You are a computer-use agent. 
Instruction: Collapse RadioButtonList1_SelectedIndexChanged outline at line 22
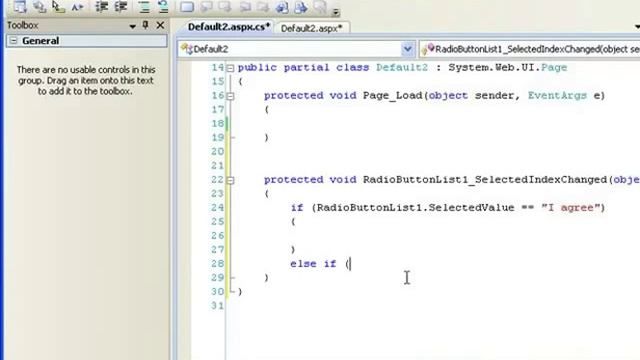pyautogui.click(x=230, y=180)
